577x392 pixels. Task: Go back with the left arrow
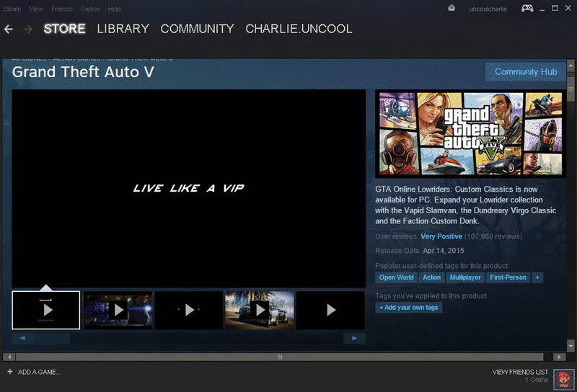9,29
